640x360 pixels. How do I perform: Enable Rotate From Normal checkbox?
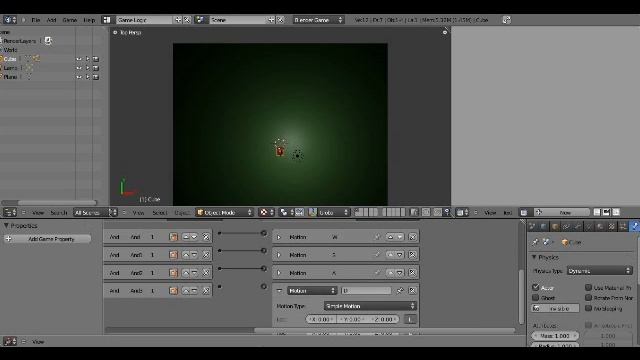tap(589, 298)
